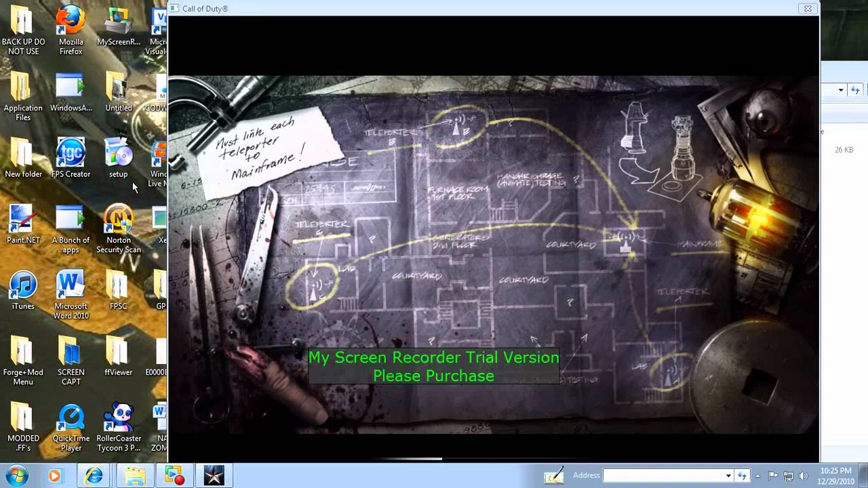Open the MODDED .FF's folder
This screenshot has height=488, width=868.
pos(23,427)
